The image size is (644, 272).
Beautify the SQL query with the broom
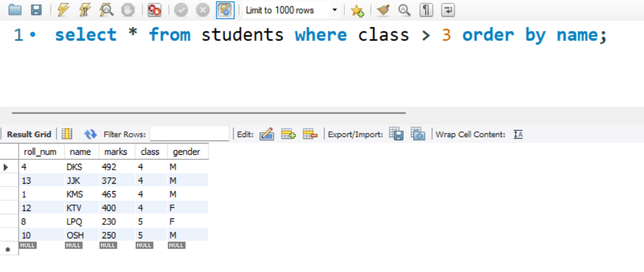383,10
